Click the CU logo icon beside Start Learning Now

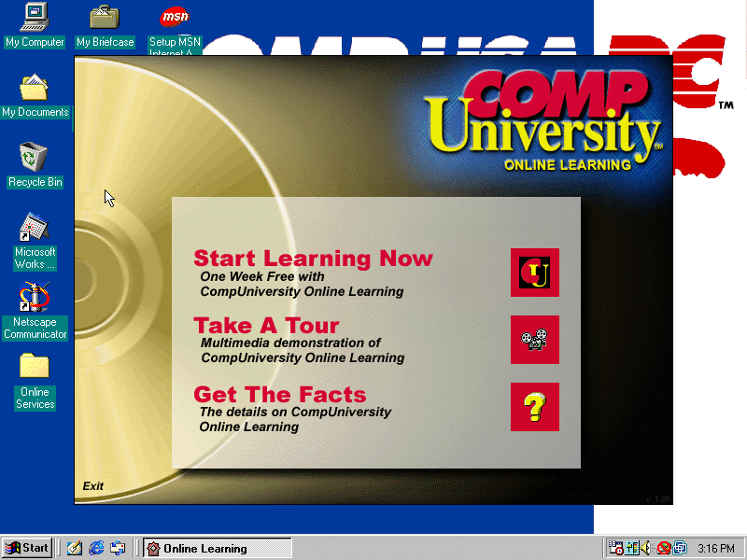tap(534, 273)
